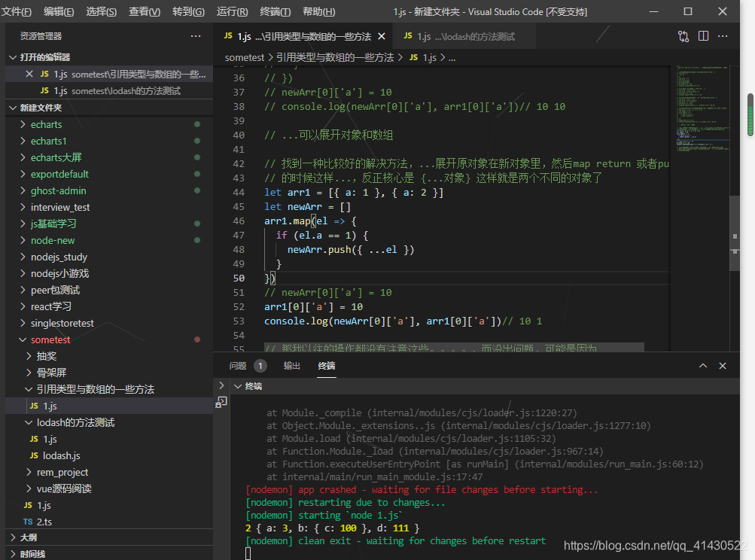Expand the nodejs小游戏 folder
755x560 pixels.
point(109,273)
